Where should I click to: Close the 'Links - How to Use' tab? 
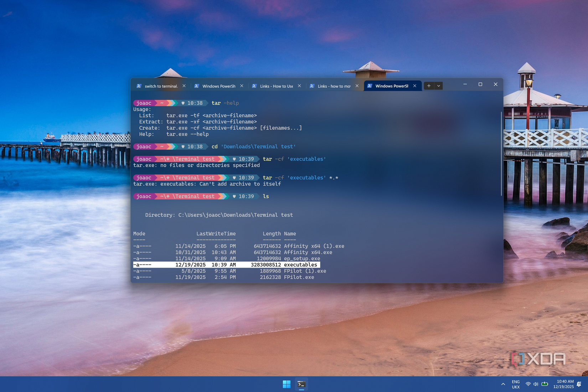[299, 86]
